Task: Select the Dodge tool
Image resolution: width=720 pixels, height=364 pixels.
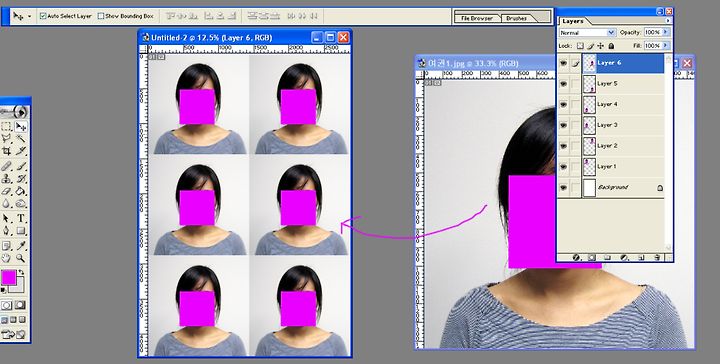Action: pos(21,203)
